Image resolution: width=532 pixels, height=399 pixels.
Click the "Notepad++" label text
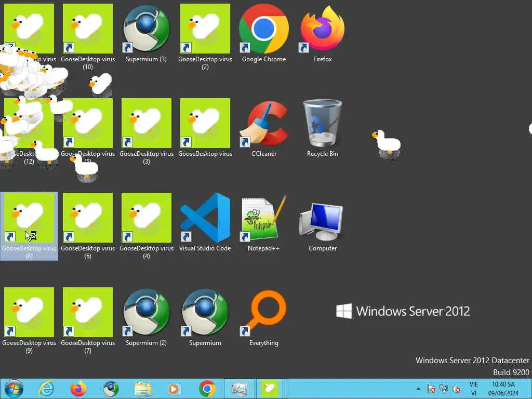coord(263,248)
